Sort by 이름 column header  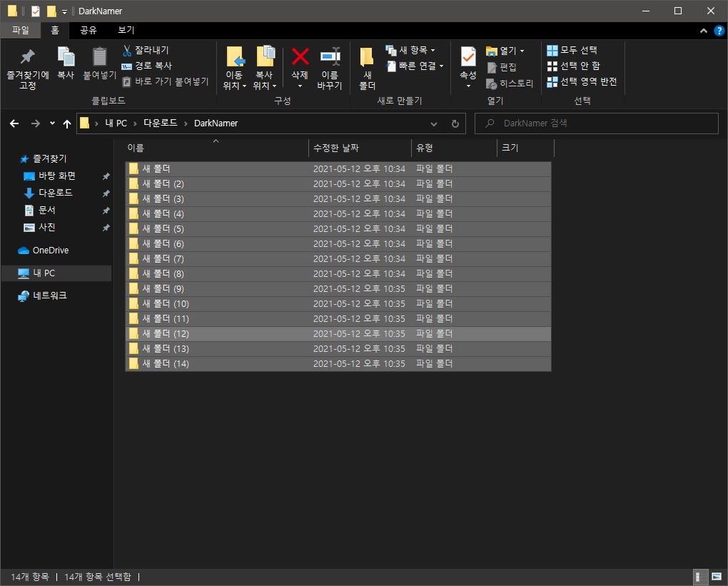coord(216,148)
